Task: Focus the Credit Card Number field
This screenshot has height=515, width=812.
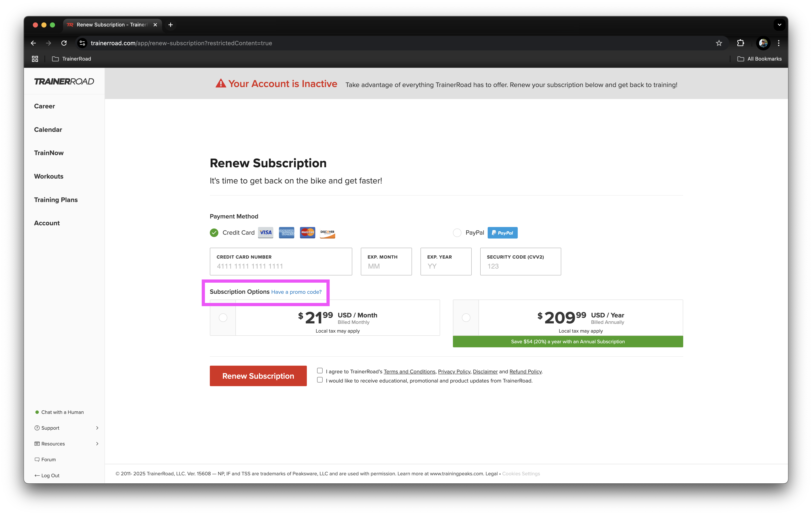Action: point(281,262)
